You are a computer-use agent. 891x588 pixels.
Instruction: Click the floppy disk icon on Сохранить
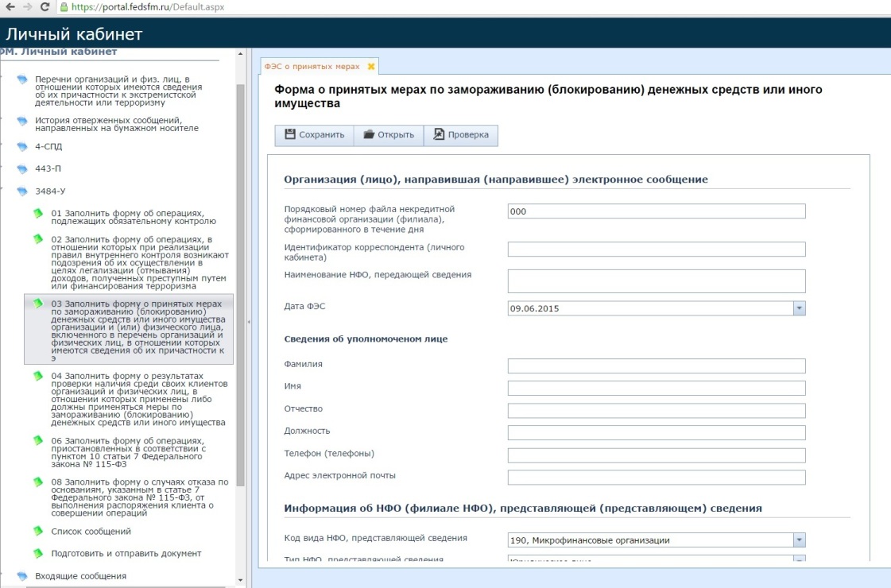click(290, 134)
